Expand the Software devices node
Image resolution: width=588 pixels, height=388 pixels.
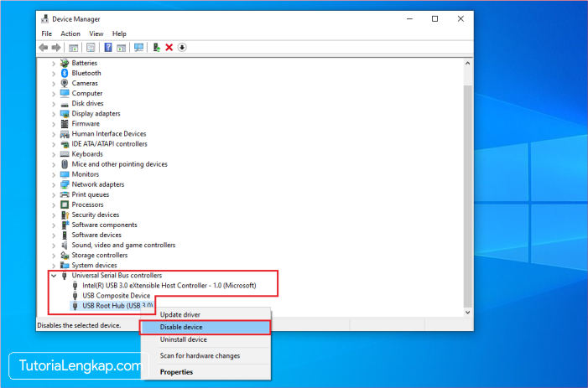[54, 235]
